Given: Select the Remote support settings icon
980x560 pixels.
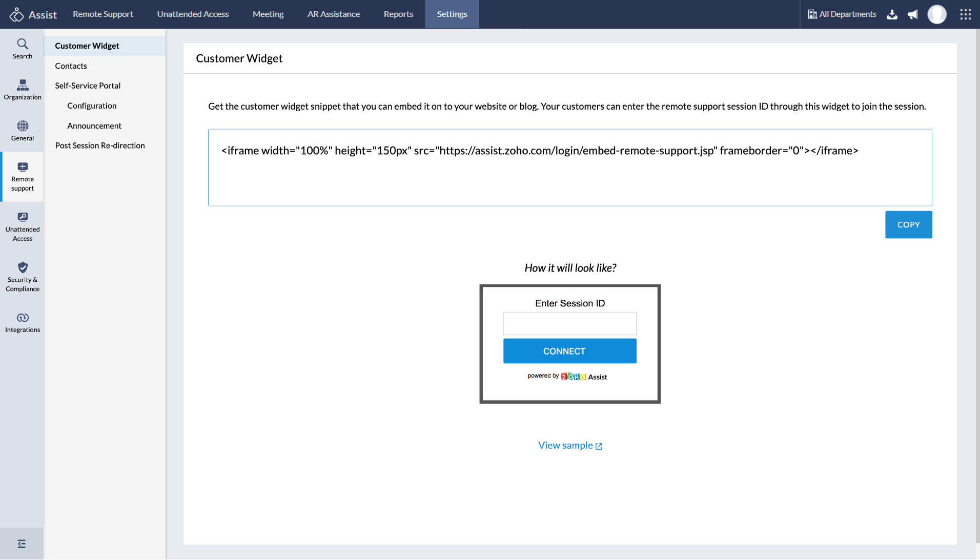Looking at the screenshot, I should point(22,176).
